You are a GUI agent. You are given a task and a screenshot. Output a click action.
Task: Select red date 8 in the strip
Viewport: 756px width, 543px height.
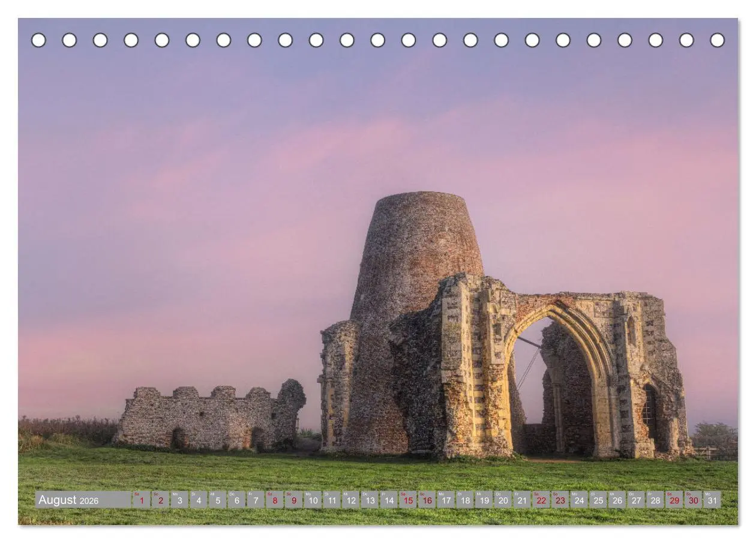click(275, 500)
